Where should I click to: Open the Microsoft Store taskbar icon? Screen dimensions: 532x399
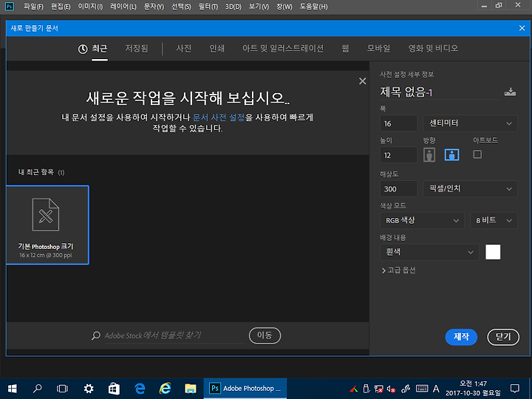coord(114,389)
